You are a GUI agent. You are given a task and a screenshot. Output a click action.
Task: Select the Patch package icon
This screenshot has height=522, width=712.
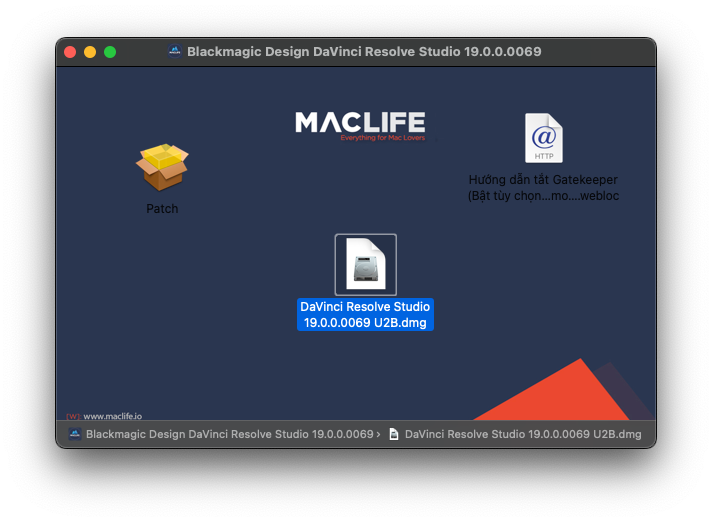162,168
